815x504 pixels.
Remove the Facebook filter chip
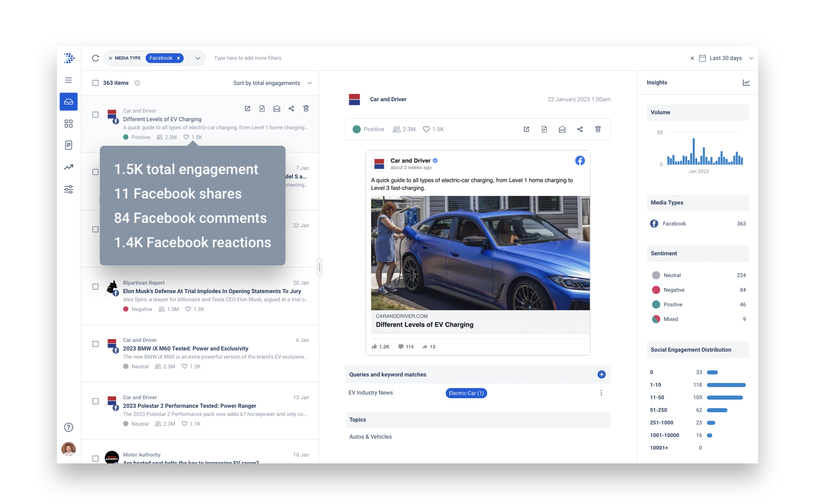coord(178,58)
